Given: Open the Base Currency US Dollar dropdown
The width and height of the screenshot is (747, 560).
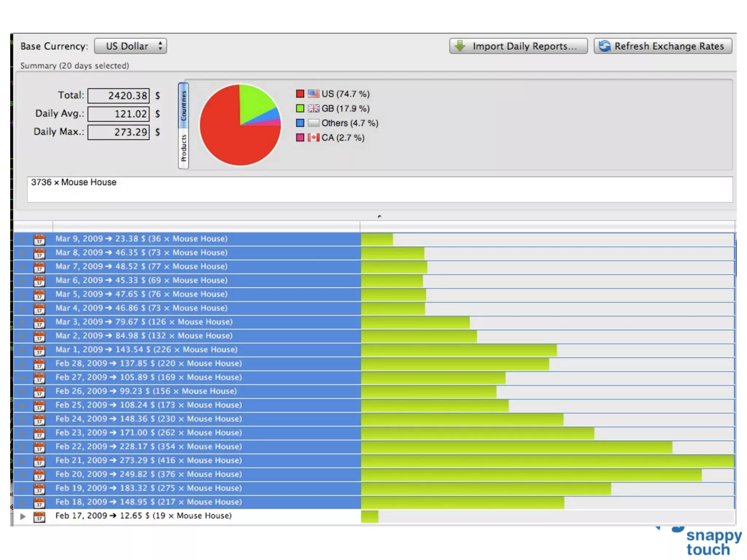Looking at the screenshot, I should 130,46.
